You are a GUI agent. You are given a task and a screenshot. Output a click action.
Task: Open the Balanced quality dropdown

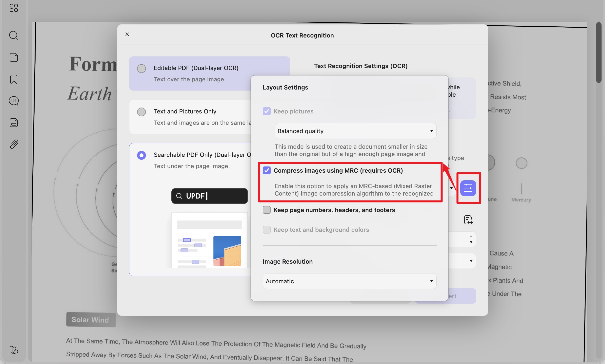[x=355, y=131]
